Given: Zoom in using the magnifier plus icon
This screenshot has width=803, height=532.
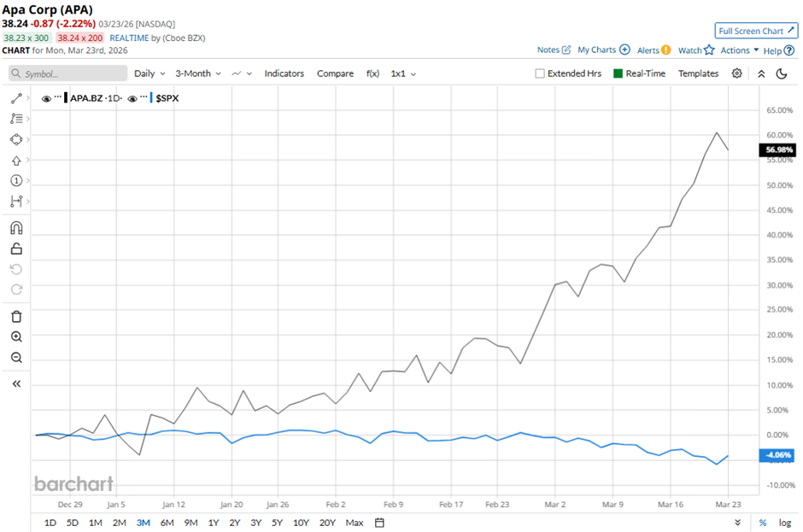Looking at the screenshot, I should (15, 336).
